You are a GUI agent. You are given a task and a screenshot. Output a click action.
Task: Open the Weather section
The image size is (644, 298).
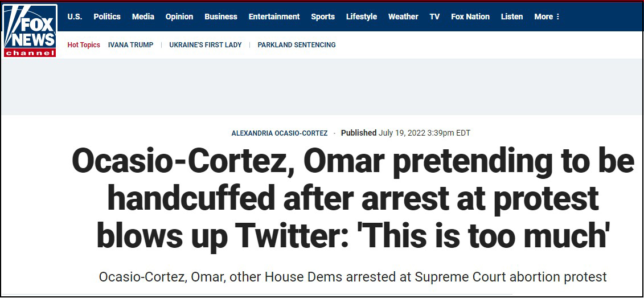(403, 17)
